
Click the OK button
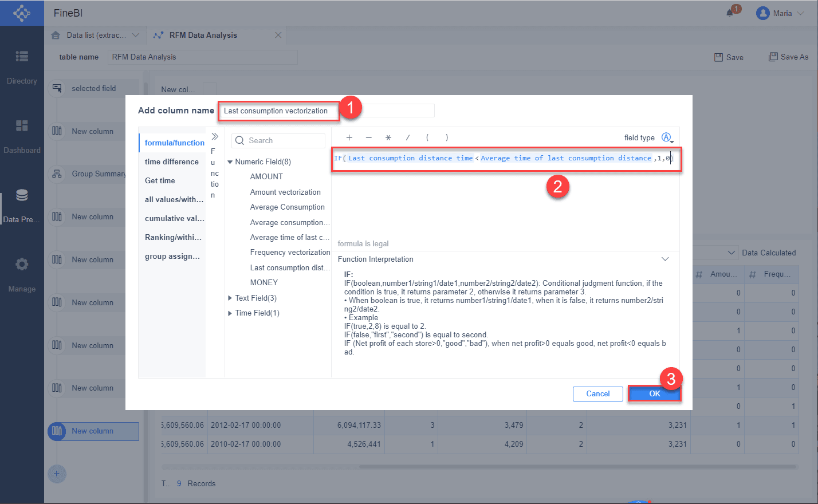point(654,393)
